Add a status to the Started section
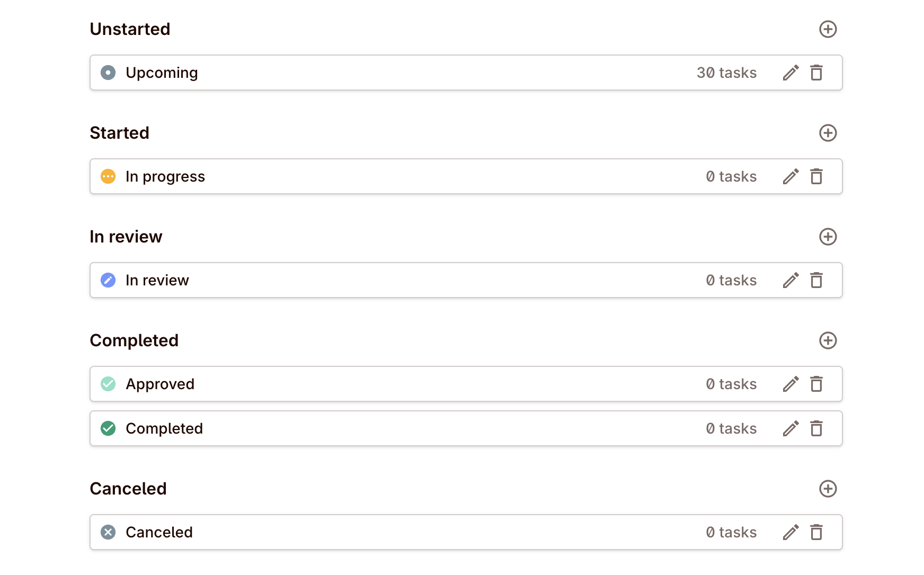924x575 pixels. tap(828, 133)
